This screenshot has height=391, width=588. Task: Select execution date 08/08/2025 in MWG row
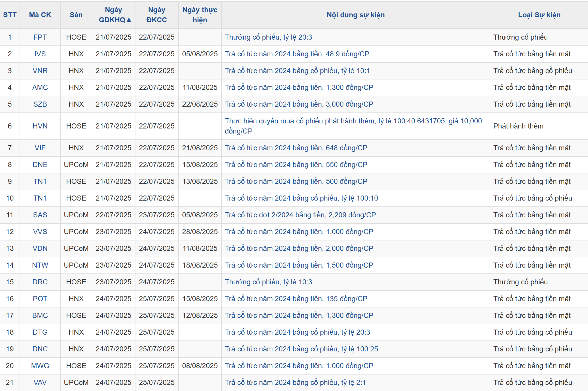(x=200, y=366)
